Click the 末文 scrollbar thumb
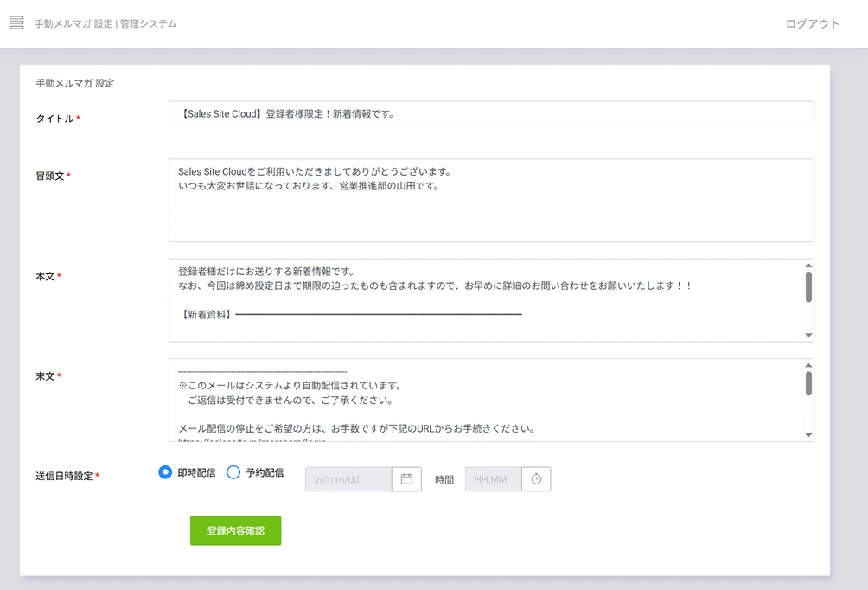The width and height of the screenshot is (868, 590). coord(808,383)
